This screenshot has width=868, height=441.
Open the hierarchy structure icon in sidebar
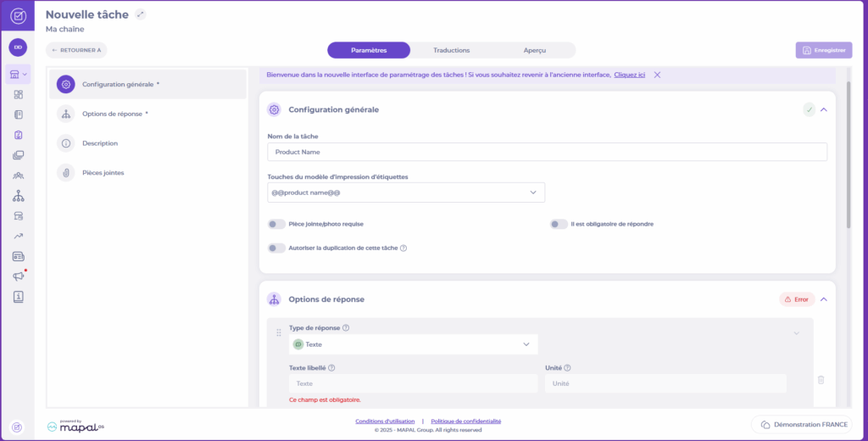pos(19,196)
